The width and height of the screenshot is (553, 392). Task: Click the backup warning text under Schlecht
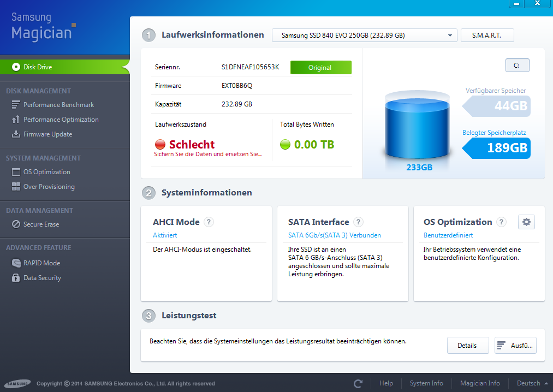(208, 154)
